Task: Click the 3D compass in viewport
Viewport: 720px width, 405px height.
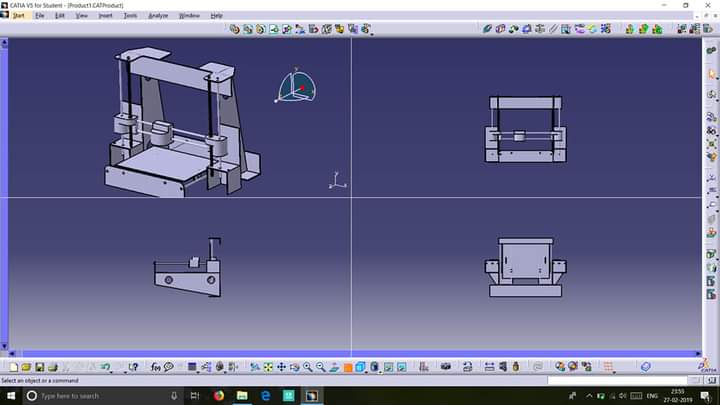Action: [x=295, y=88]
